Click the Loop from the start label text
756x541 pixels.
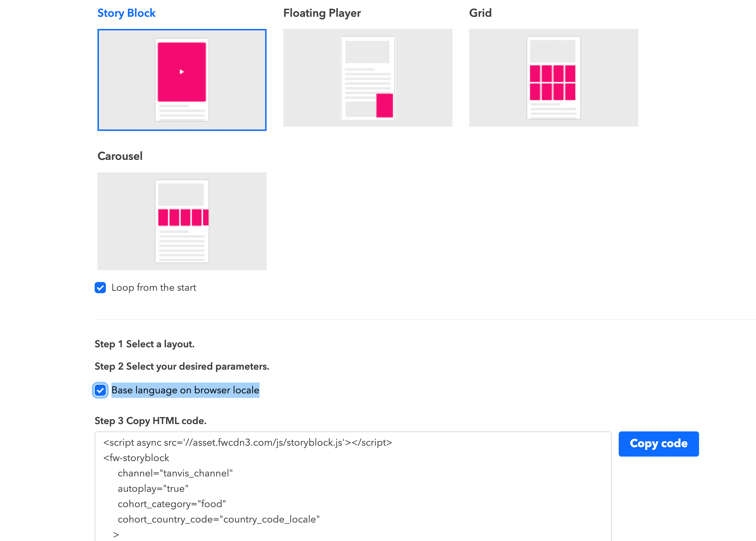tap(154, 288)
